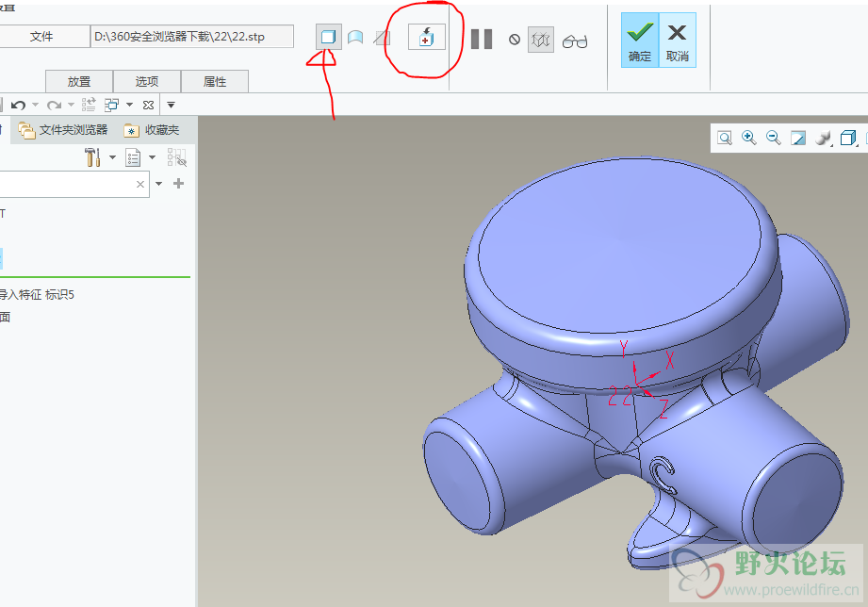Viewport: 868px width, 607px height.
Task: Open the 选项 options tab
Action: pyautogui.click(x=147, y=81)
